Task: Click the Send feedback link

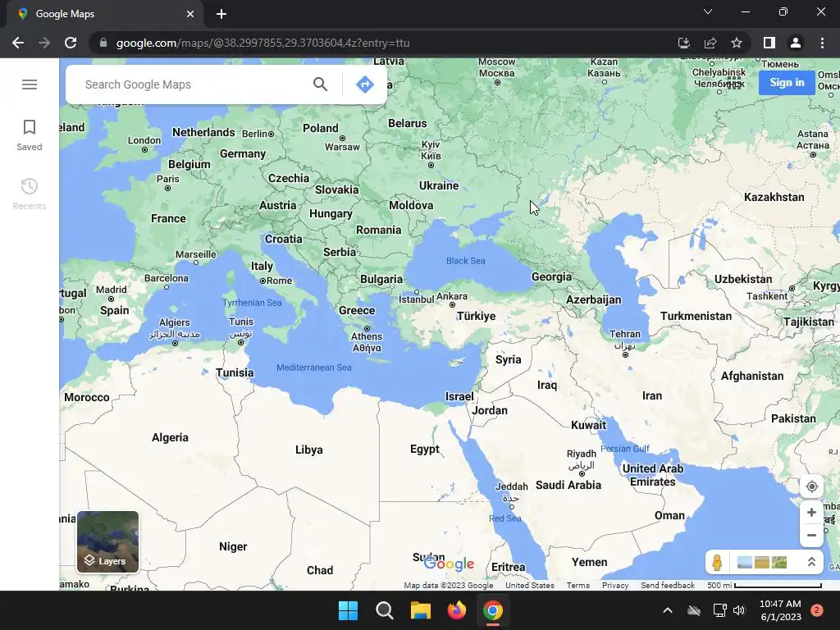Action: (668, 586)
